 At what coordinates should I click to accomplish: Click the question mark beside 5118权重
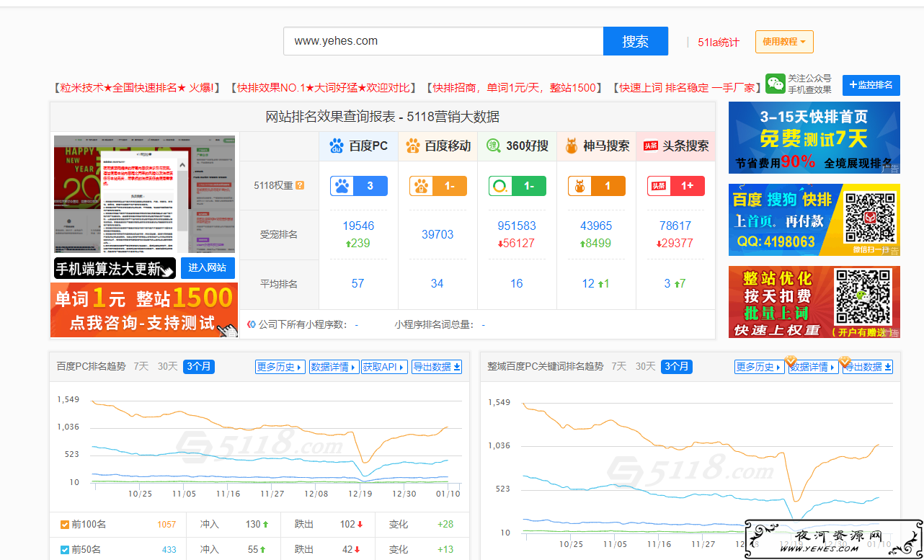(300, 185)
